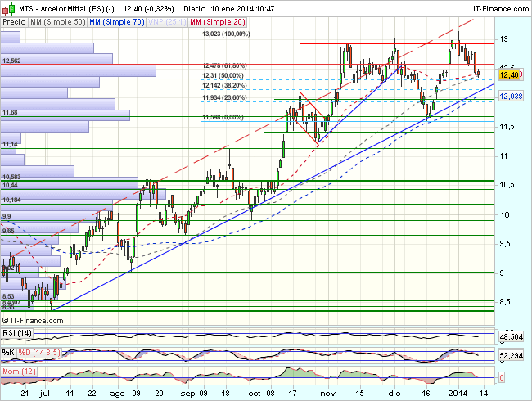This screenshot has height=401, width=532.
Task: Click the Mom (12) momentum label
Action: pos(19,372)
